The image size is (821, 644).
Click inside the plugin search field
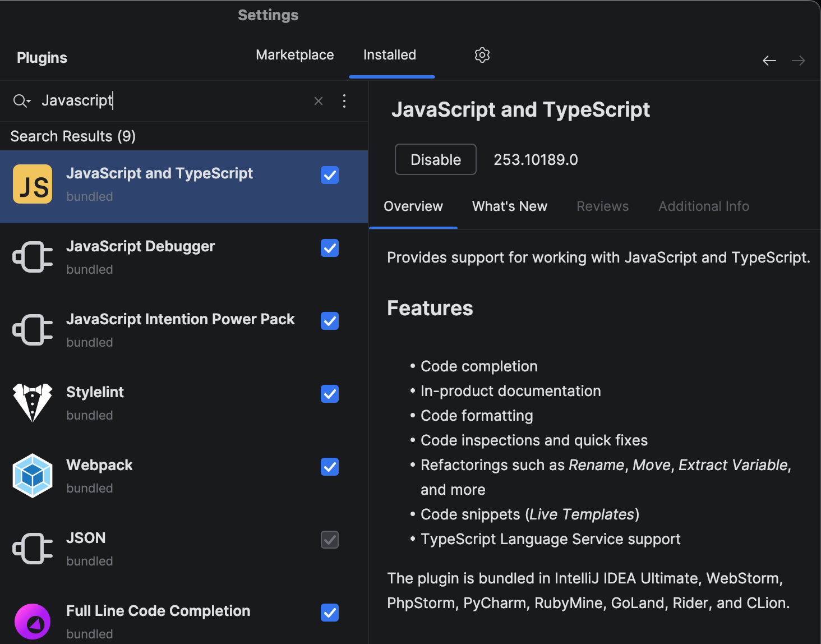pos(168,100)
